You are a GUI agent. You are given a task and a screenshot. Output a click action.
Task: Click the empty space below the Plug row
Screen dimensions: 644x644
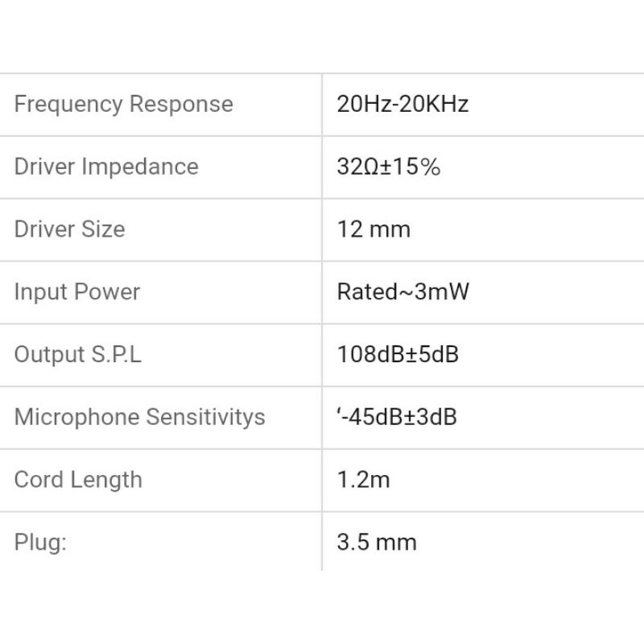point(322,608)
